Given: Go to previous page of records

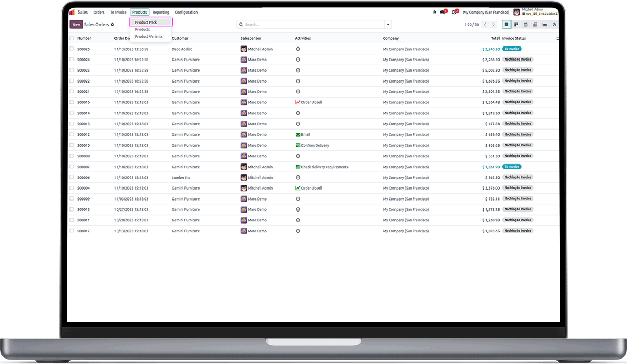Looking at the screenshot, I should point(485,25).
